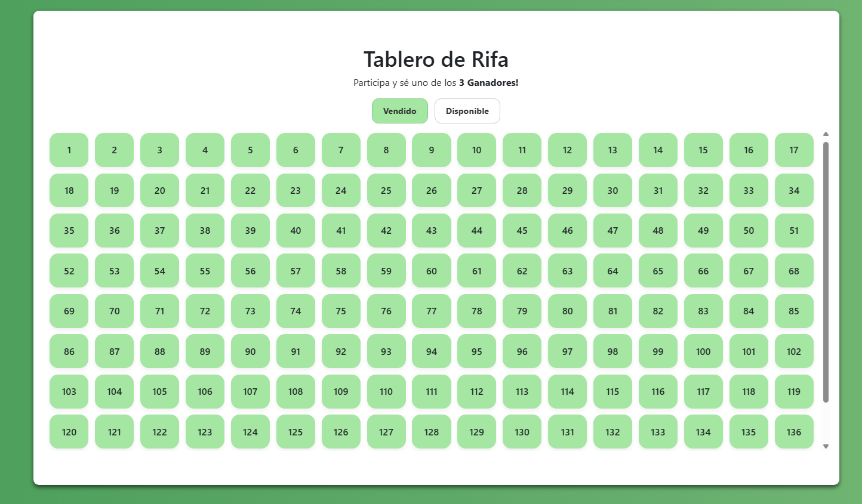Choose raffle ticket 60
862x504 pixels.
(x=431, y=271)
